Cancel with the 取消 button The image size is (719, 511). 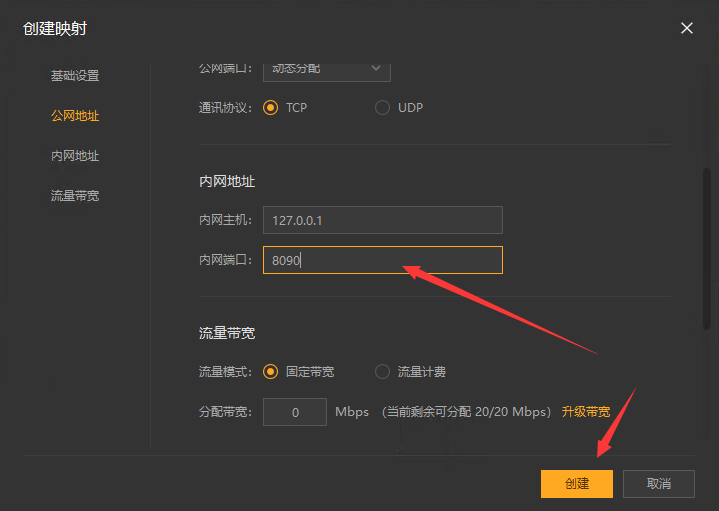click(658, 483)
